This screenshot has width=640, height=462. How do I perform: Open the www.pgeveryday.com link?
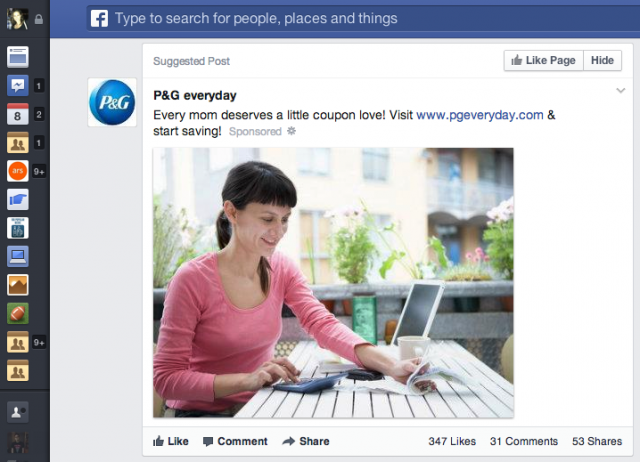(x=480, y=115)
